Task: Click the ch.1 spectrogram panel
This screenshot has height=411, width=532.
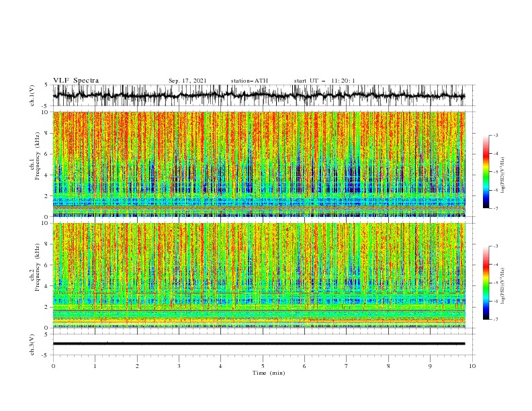Action: click(x=259, y=164)
